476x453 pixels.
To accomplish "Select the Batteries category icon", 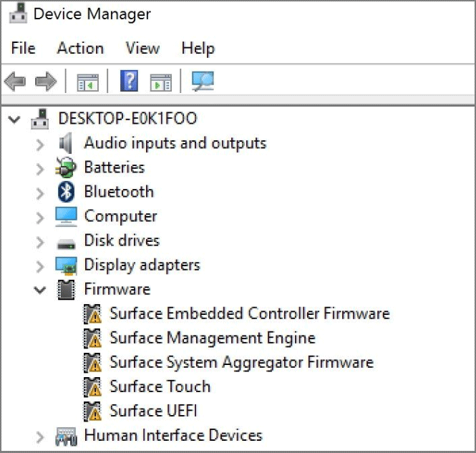I will click(66, 167).
